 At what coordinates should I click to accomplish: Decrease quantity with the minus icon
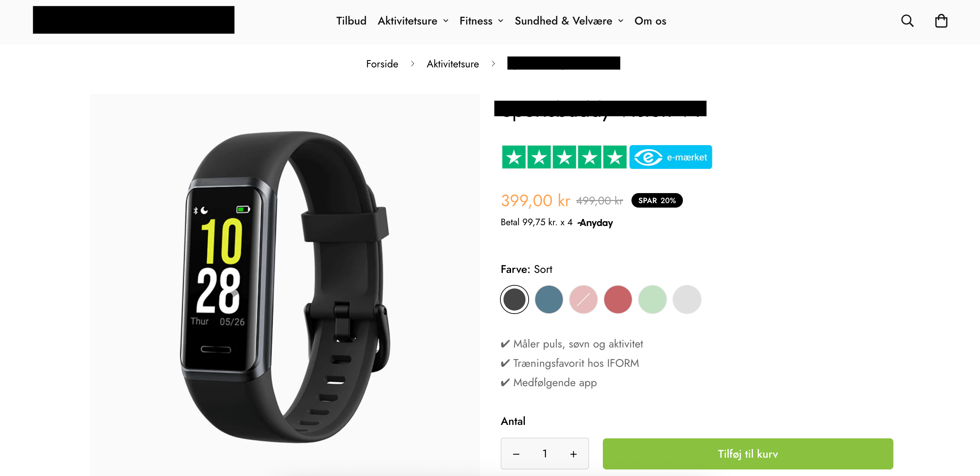tap(516, 454)
